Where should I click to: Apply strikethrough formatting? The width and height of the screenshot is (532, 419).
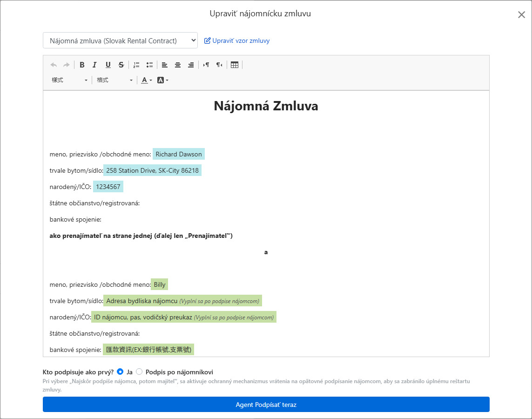point(121,65)
